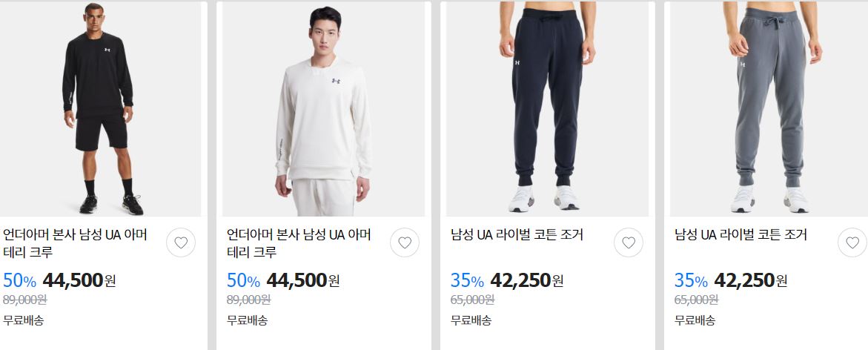Viewport: 868px width, 350px height.
Task: Open title of the black 아머 테리 크루
Action: tap(76, 243)
